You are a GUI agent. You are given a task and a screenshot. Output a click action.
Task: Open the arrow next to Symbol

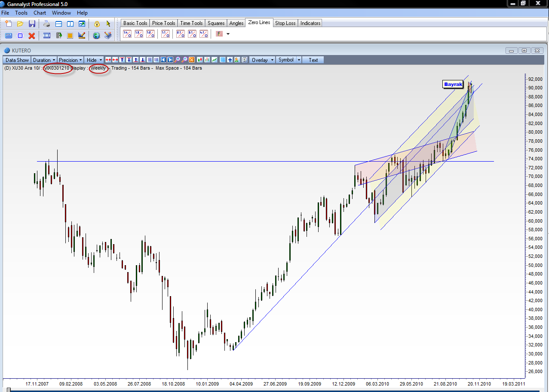(299, 60)
